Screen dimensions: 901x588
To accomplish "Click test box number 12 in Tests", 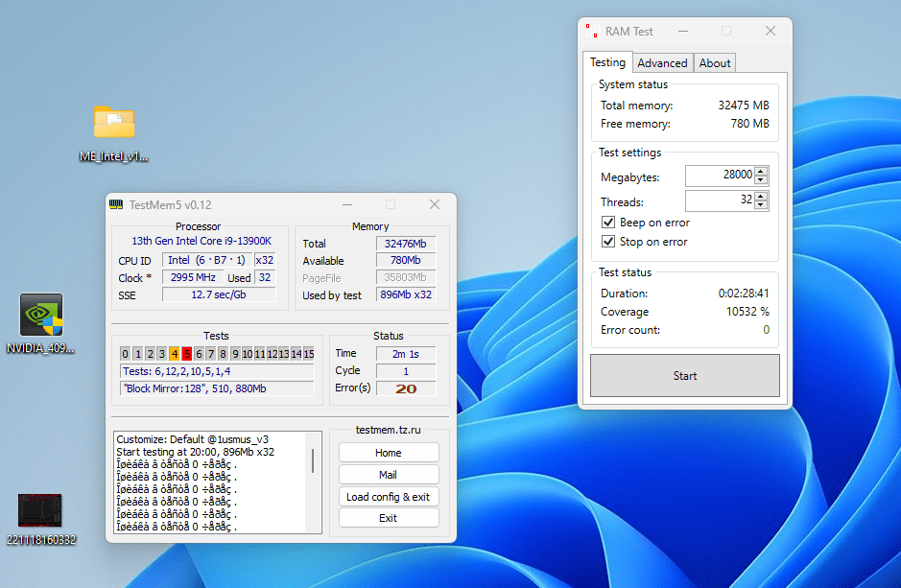I will (x=272, y=354).
